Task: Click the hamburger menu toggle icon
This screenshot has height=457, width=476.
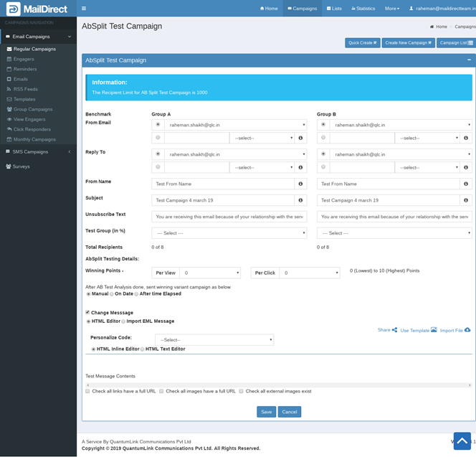Action: [x=84, y=9]
